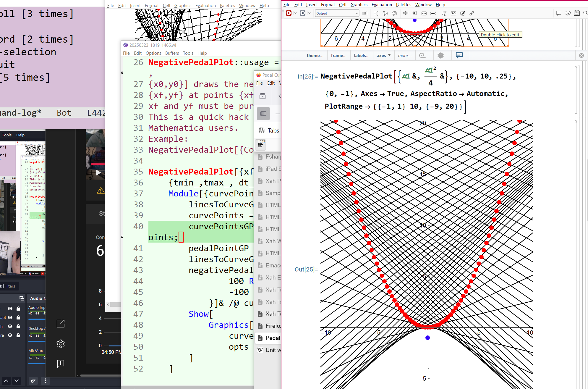Open the Tools menu in the OBS window
588x389 pixels.
(7, 135)
